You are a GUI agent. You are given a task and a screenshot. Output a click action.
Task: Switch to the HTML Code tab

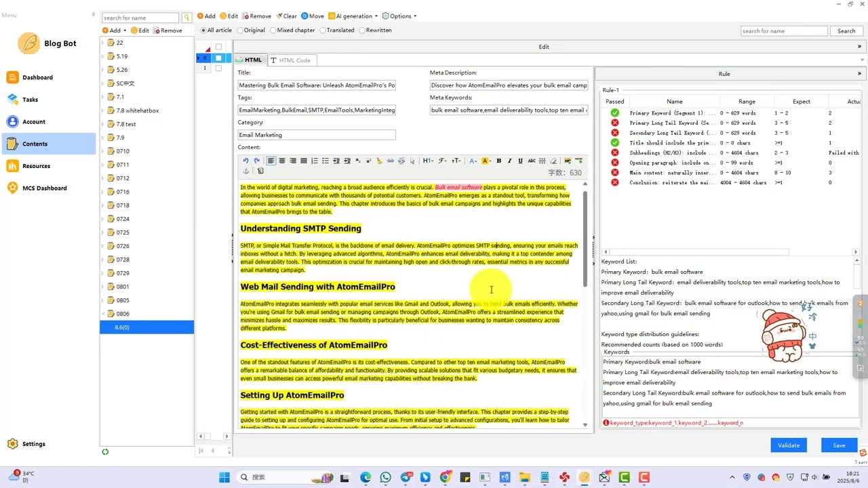click(x=291, y=60)
